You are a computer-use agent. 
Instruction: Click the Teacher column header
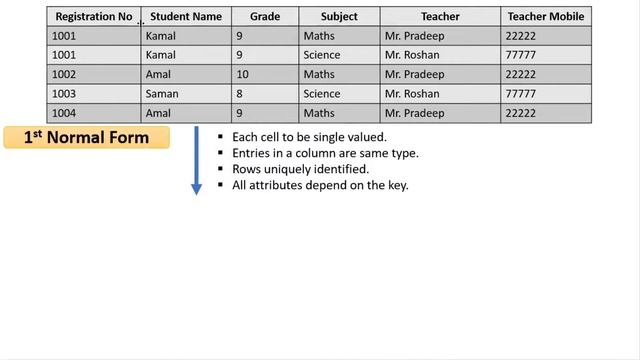[x=440, y=16]
